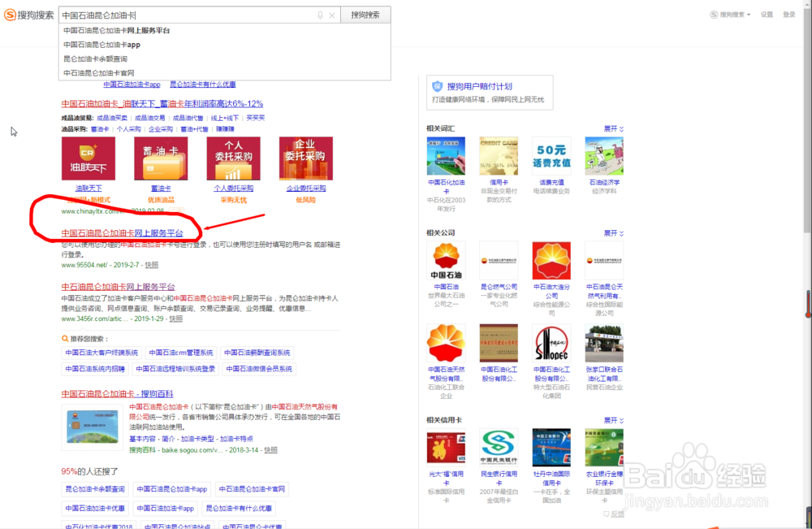Search 中国石油大客户终端系统 suggestion
The height and width of the screenshot is (529, 812).
pos(101,353)
